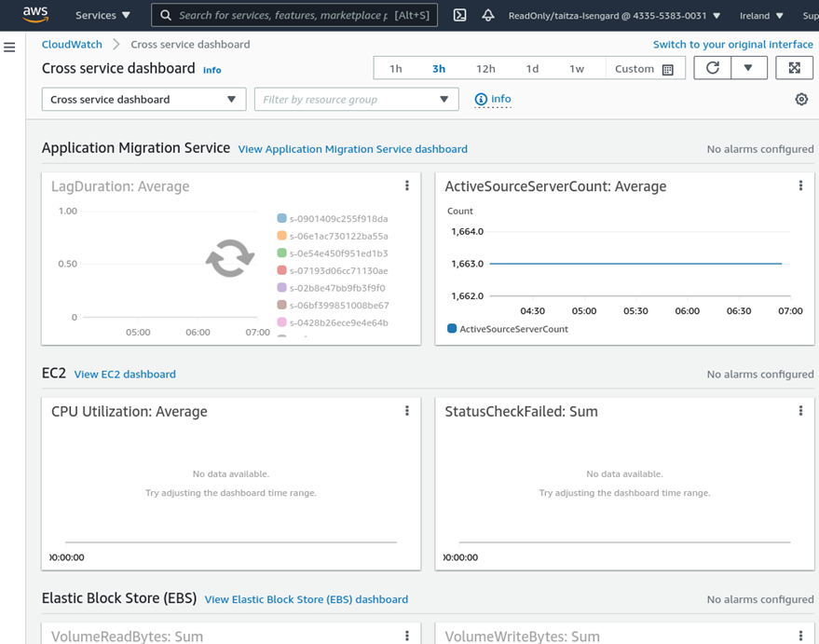Open StatusCheckFailed widget actions menu
Screen dimensions: 819x644
click(800, 411)
